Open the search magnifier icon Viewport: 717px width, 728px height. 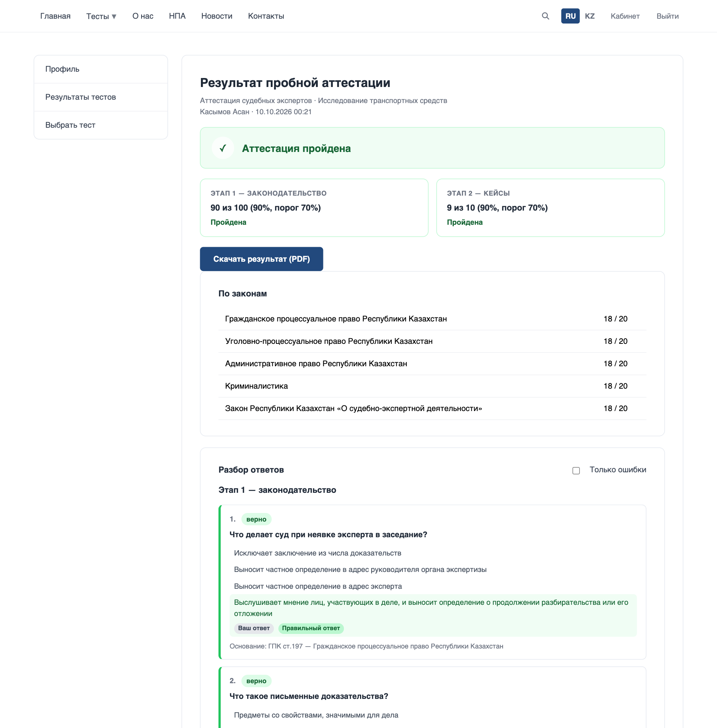click(545, 16)
